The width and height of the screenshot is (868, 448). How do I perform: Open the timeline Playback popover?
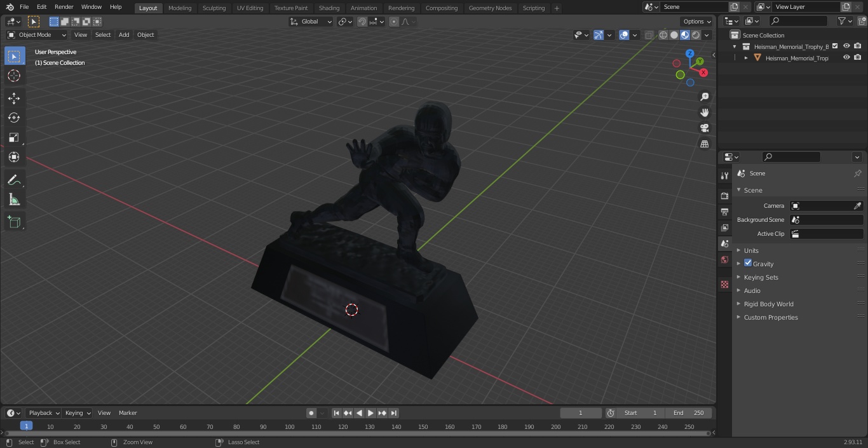(x=44, y=413)
